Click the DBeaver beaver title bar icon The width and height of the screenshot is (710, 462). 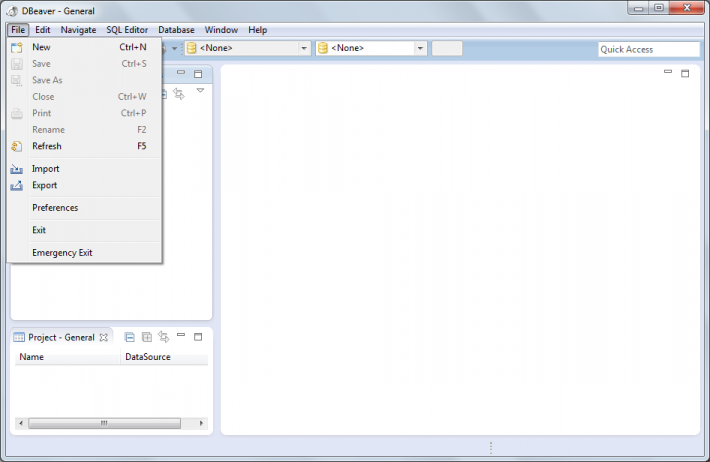(13, 11)
